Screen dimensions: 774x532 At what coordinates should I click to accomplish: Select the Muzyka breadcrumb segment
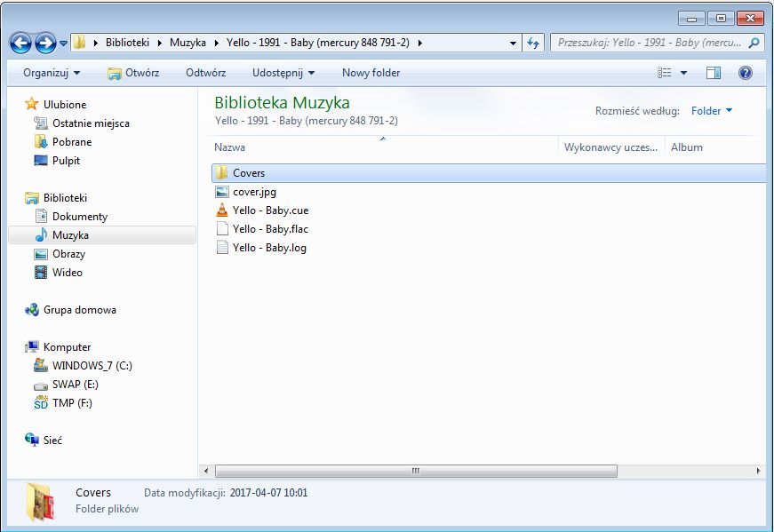[x=188, y=43]
